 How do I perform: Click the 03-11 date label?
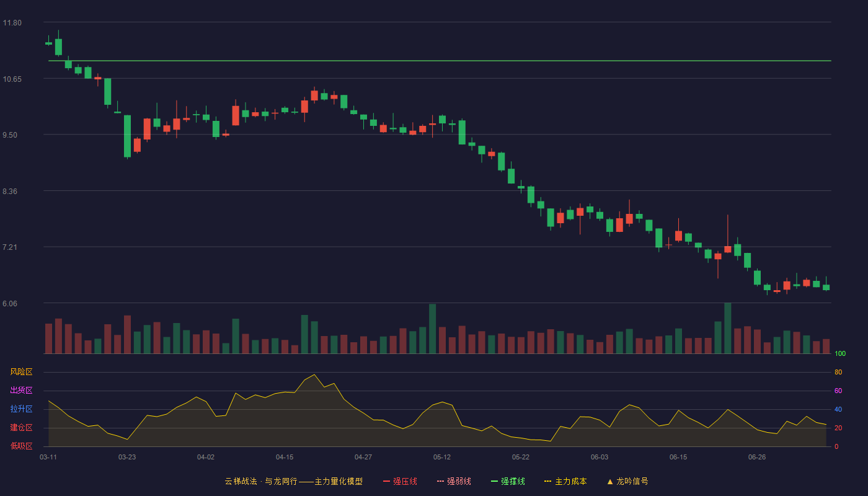click(x=48, y=457)
